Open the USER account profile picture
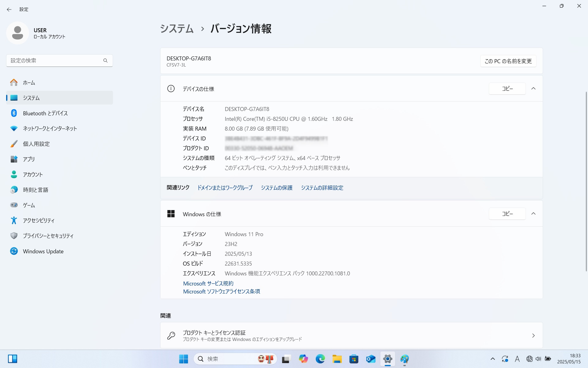Viewport: 588px width, 368px height. tap(17, 33)
